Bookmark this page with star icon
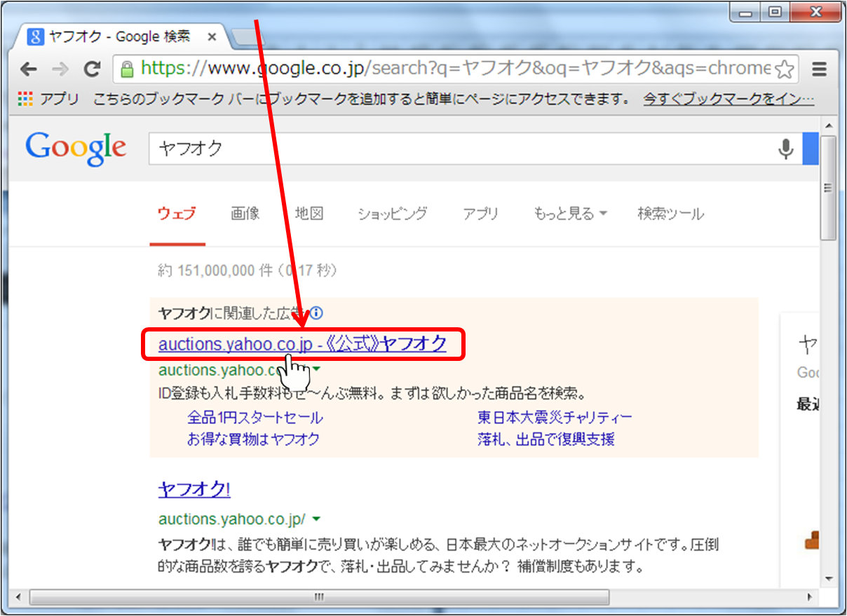Viewport: 847px width, 616px height. click(x=785, y=69)
